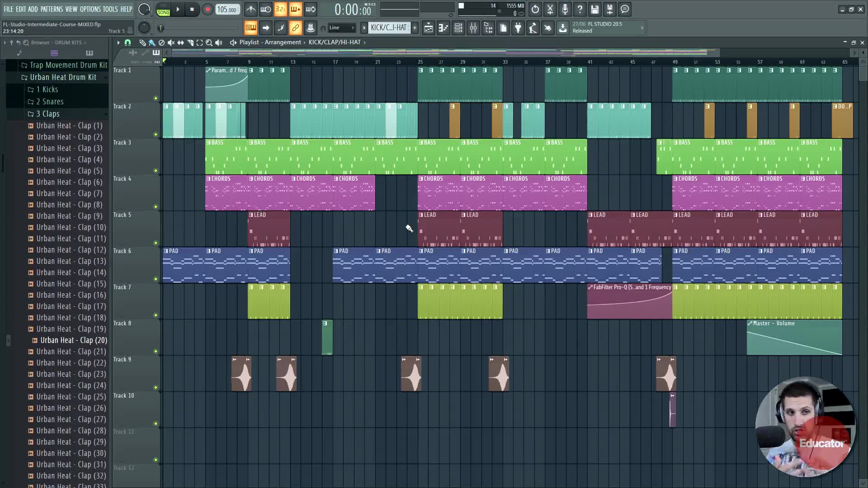Click the Save project floppy icon

click(594, 9)
